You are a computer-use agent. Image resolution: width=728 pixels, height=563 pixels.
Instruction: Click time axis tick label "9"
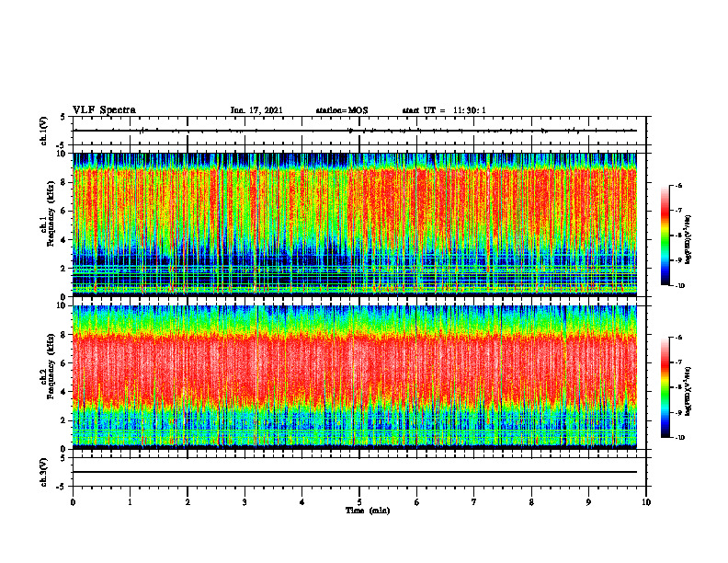coord(588,502)
